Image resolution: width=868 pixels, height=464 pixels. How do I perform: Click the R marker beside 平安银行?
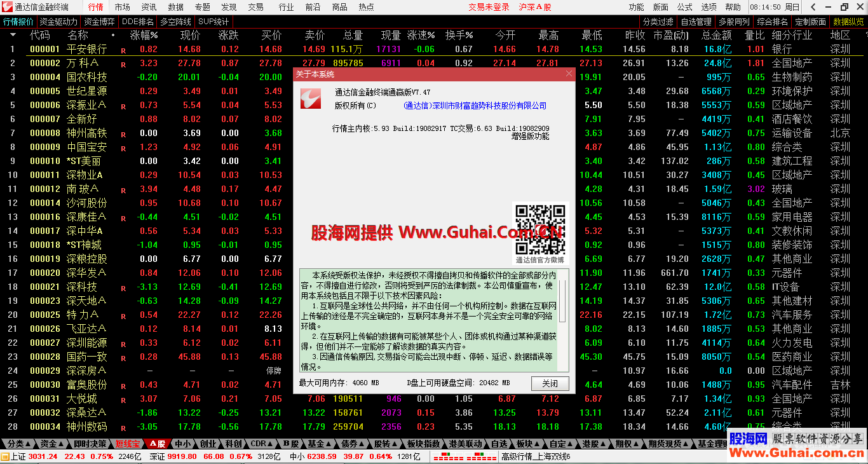pyautogui.click(x=123, y=50)
